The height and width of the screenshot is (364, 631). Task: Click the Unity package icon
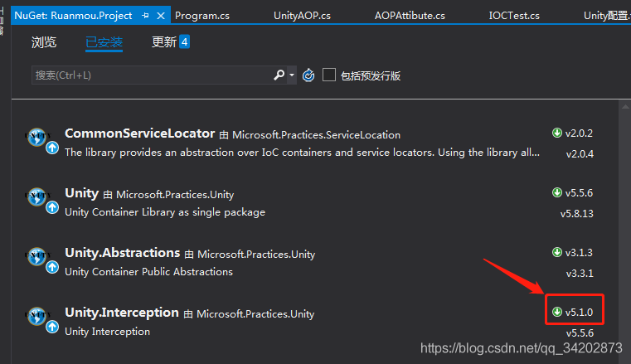36,197
